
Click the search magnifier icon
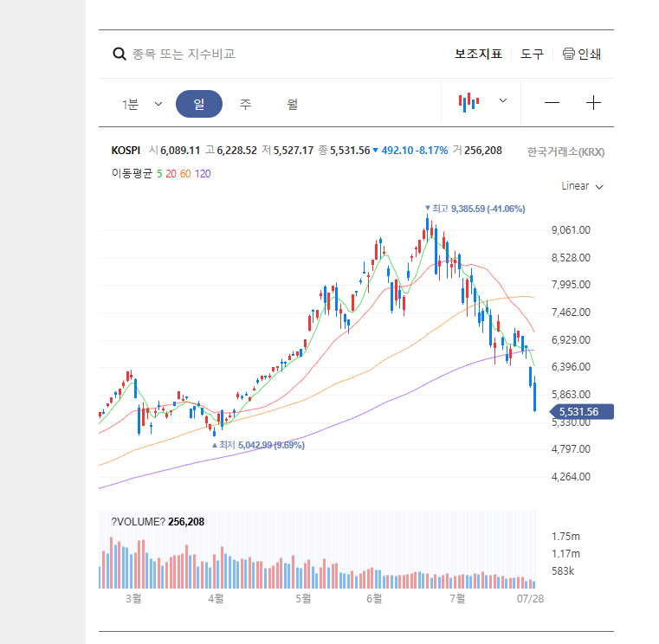click(x=120, y=54)
